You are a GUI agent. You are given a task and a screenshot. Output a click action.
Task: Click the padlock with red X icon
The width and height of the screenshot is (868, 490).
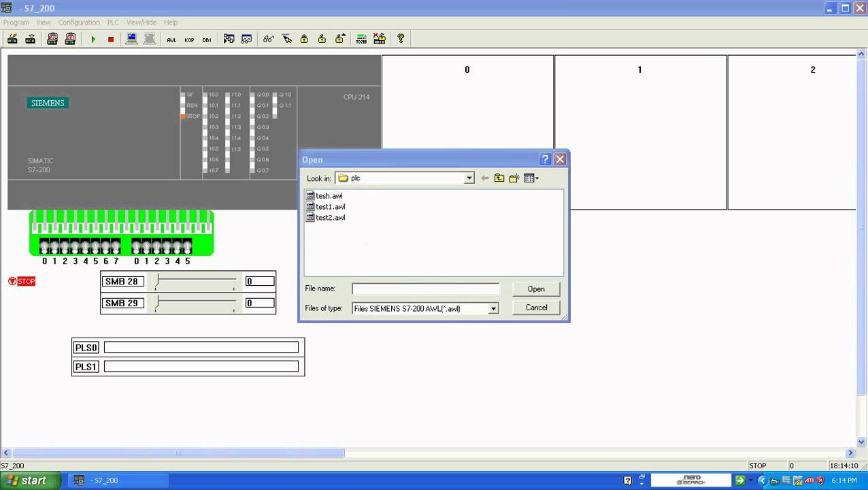(379, 39)
